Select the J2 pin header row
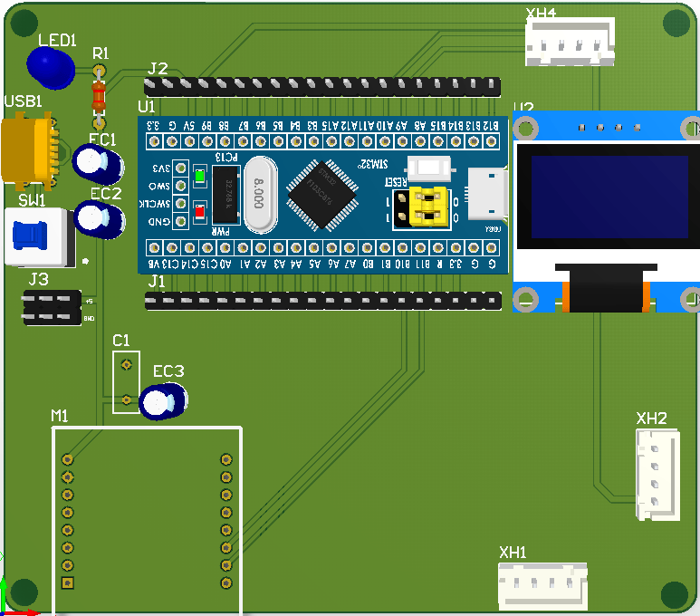Image resolution: width=700 pixels, height=616 pixels. (x=322, y=86)
